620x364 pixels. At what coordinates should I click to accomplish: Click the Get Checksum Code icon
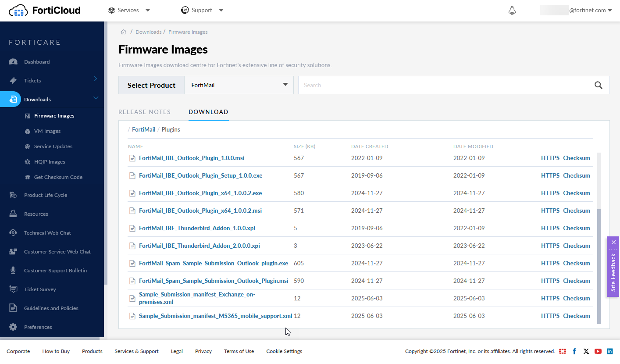[x=27, y=177]
